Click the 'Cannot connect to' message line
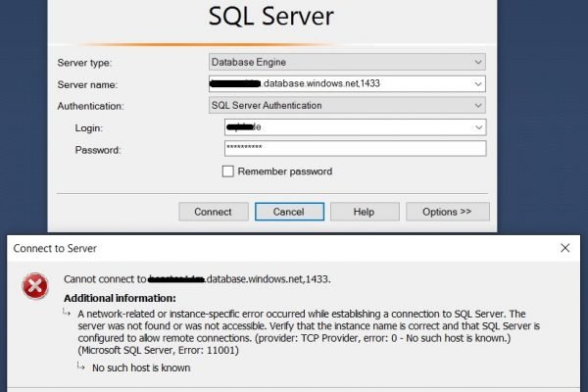This screenshot has width=588, height=392. click(x=197, y=279)
